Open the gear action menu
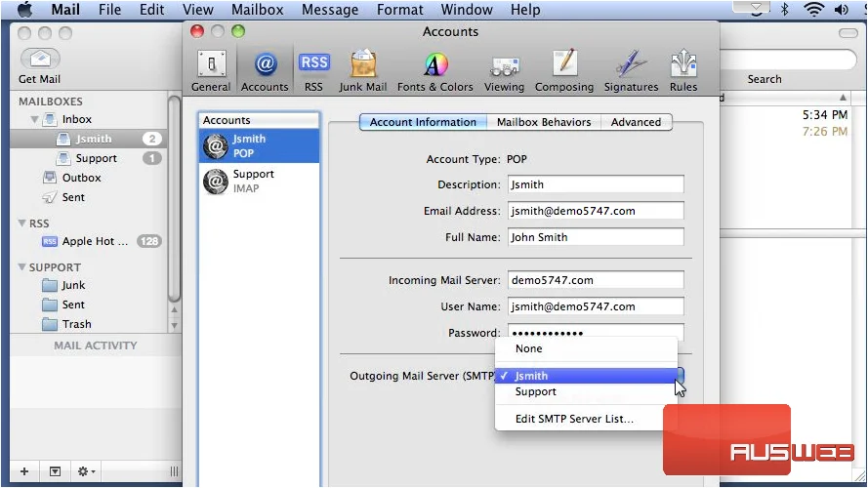 coord(86,471)
